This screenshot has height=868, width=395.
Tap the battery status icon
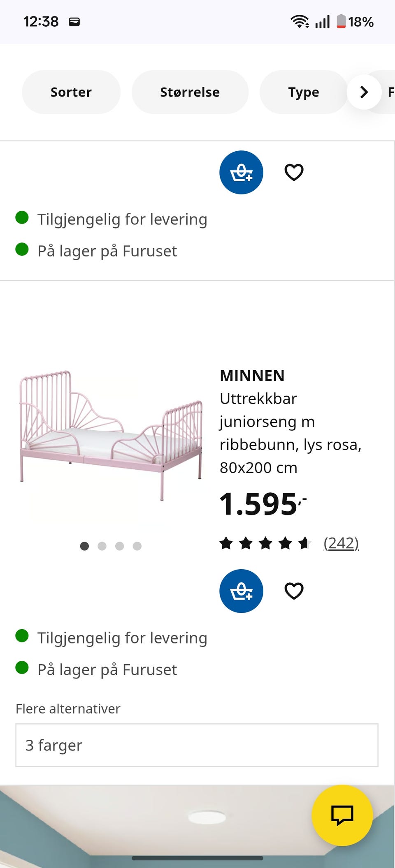click(341, 21)
